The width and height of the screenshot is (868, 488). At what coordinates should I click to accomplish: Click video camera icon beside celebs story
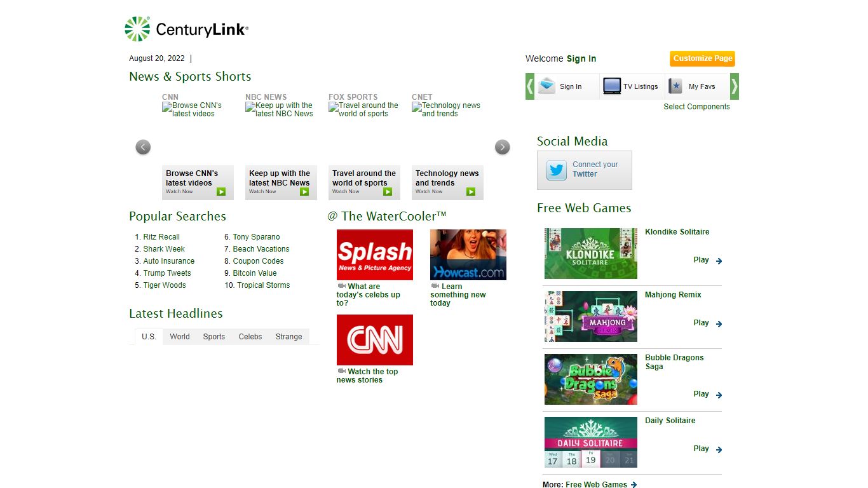(341, 286)
